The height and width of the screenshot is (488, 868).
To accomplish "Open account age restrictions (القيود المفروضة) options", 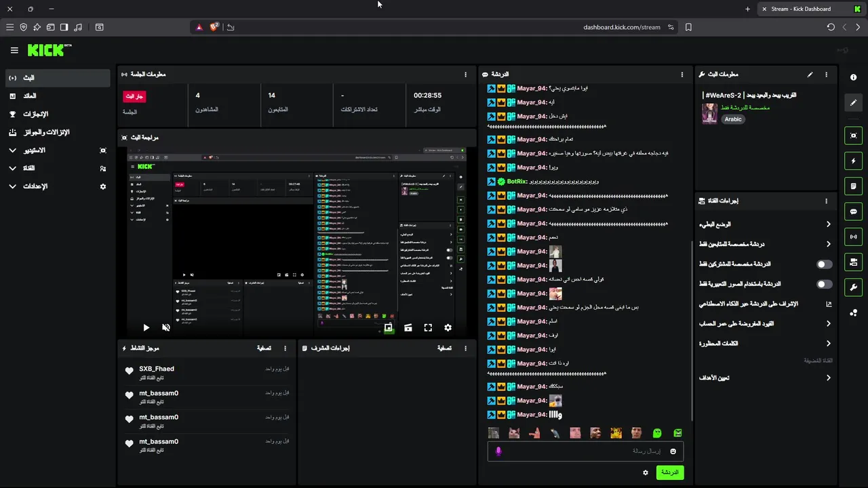I will coord(766,324).
